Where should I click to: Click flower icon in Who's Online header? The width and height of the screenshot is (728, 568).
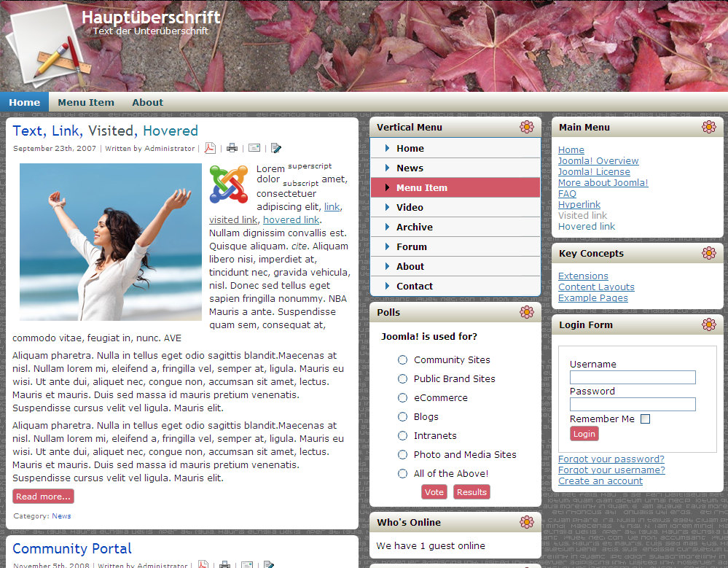pos(526,522)
